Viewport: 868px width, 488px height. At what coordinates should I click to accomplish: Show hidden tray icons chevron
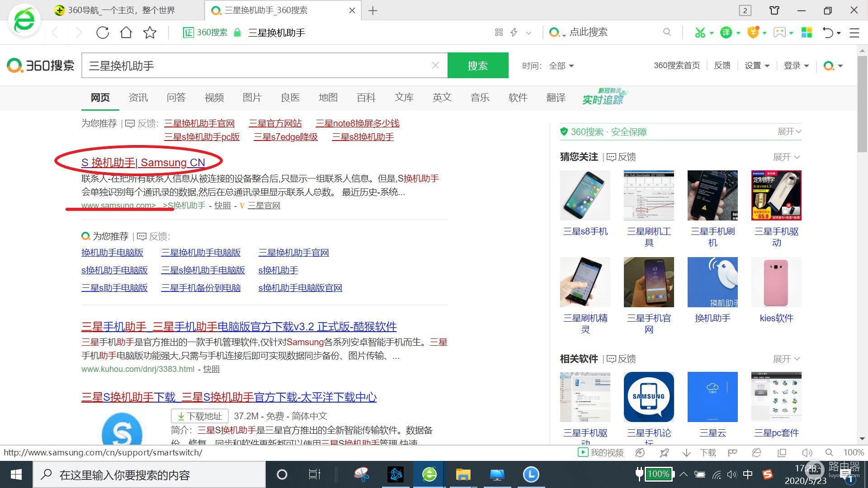684,474
